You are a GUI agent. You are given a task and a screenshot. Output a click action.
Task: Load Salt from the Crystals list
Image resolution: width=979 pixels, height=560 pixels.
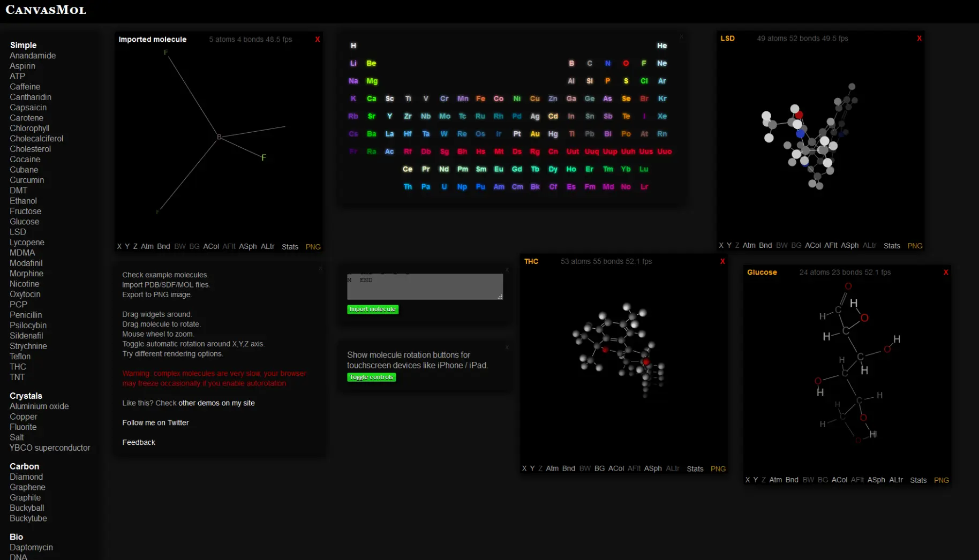[x=17, y=437]
